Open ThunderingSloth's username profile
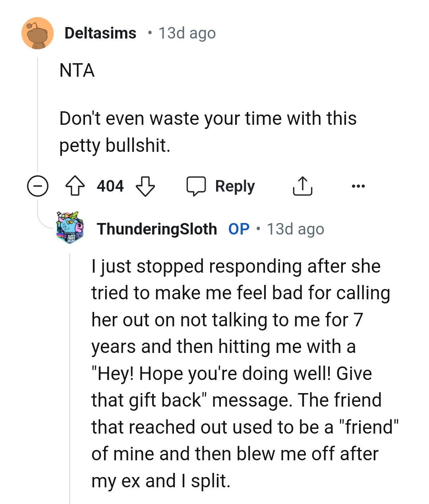Viewport: 429px width, 504px height. pos(157,229)
